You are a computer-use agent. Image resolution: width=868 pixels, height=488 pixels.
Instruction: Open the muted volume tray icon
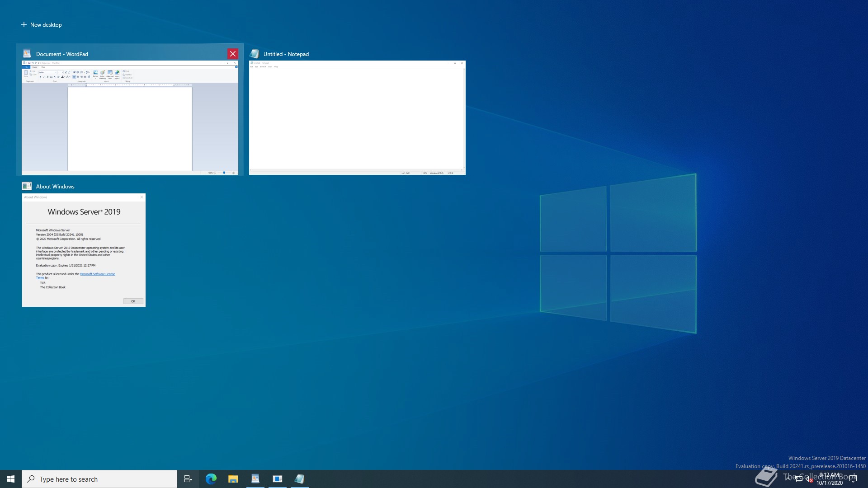pos(809,479)
